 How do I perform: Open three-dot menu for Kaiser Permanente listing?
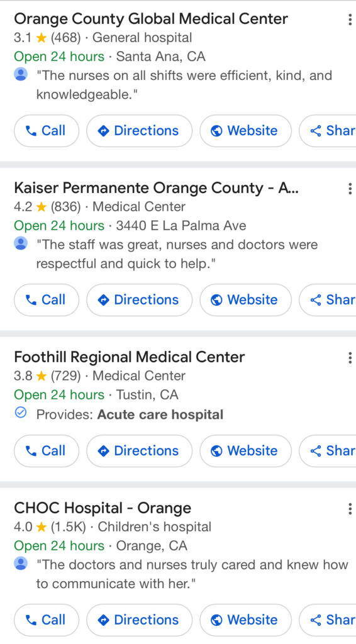tap(350, 189)
